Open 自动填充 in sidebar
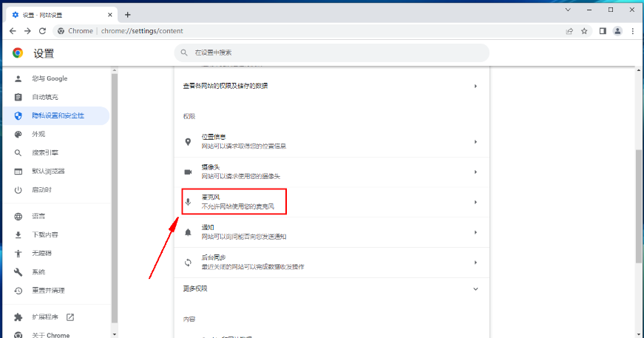The height and width of the screenshot is (338, 644). (x=56, y=97)
